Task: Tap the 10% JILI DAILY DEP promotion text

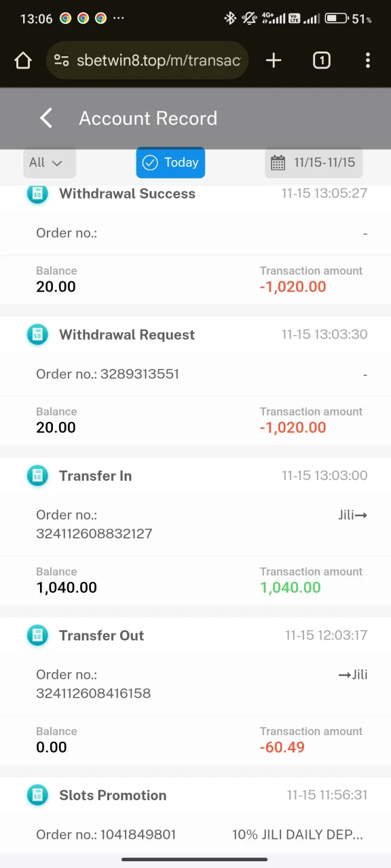Action: [297, 835]
